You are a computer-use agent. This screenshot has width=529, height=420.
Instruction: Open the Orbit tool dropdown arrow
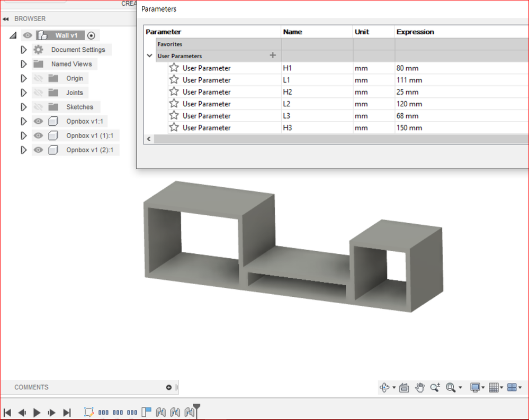point(394,388)
